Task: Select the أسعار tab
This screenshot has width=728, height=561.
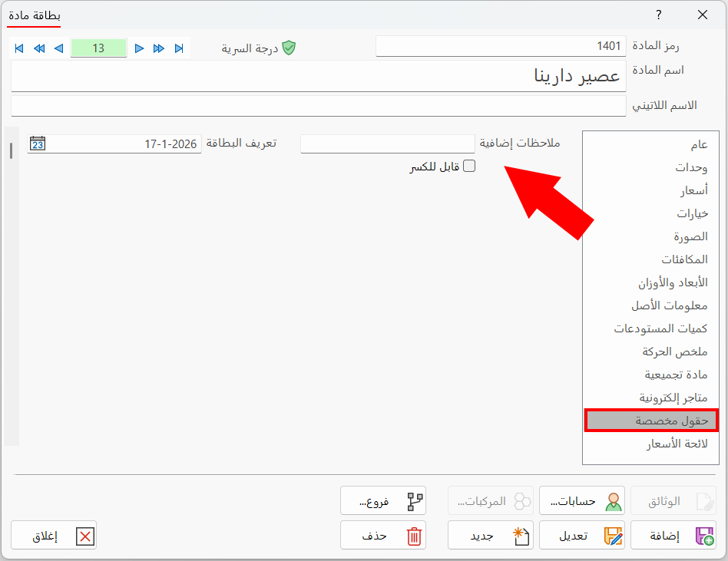Action: (x=650, y=190)
